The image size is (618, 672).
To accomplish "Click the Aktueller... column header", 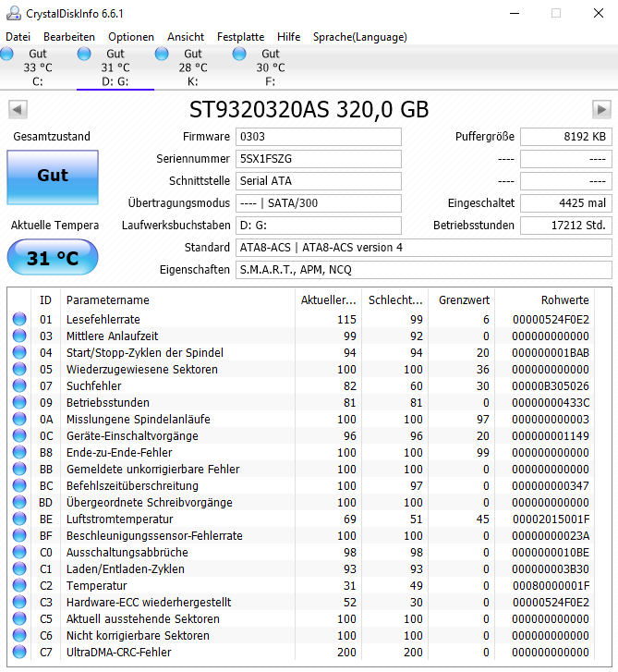I will 329,300.
